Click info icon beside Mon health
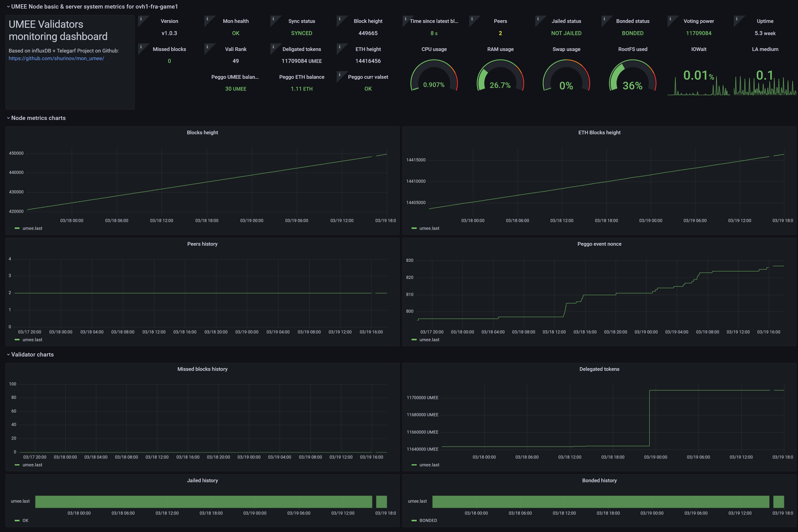798x532 pixels. tap(207, 19)
